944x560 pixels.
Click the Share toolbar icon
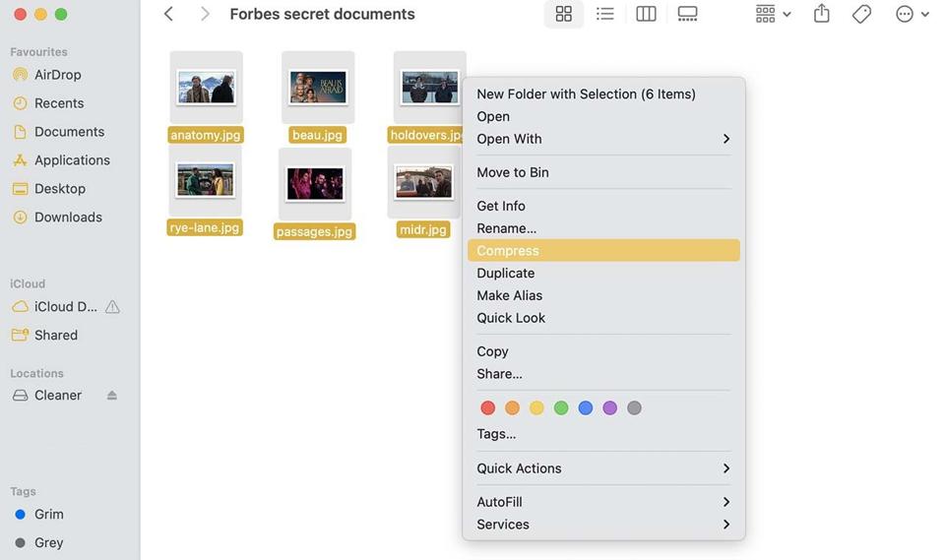tap(821, 14)
